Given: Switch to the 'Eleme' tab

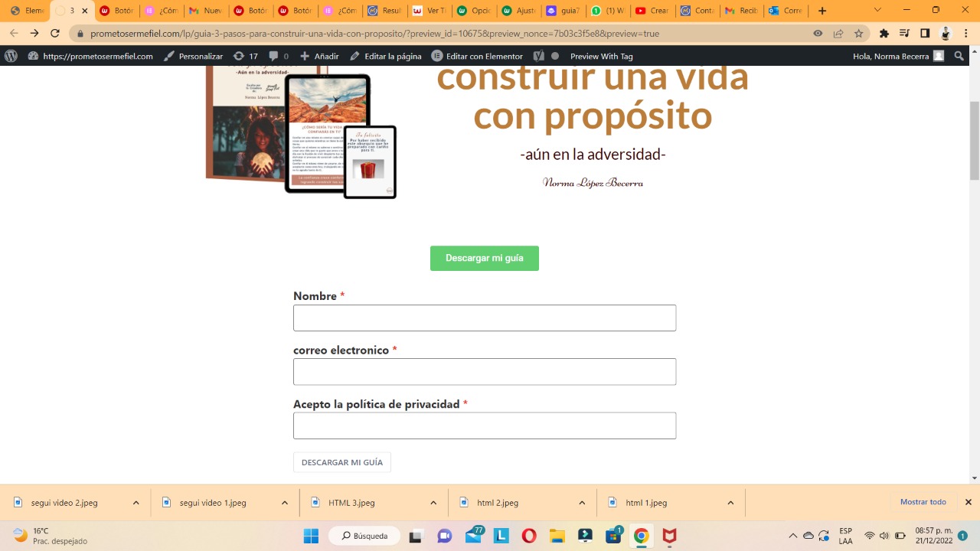Looking at the screenshot, I should click(x=27, y=11).
